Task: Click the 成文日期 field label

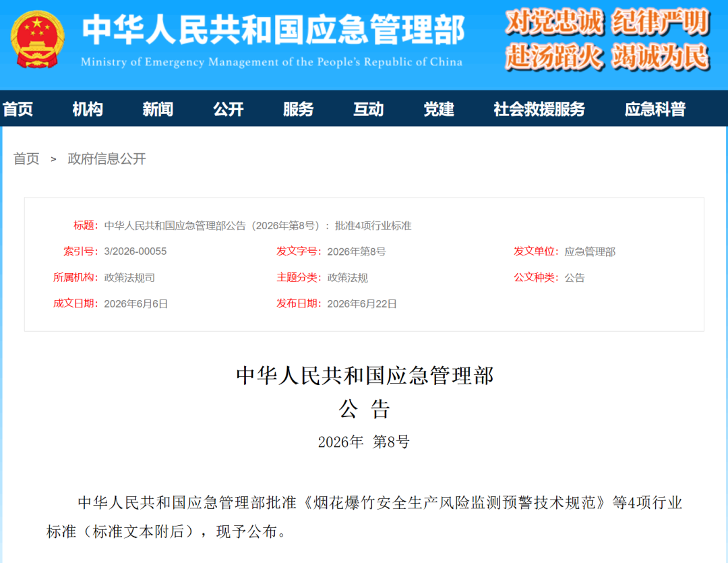Action: click(x=75, y=303)
